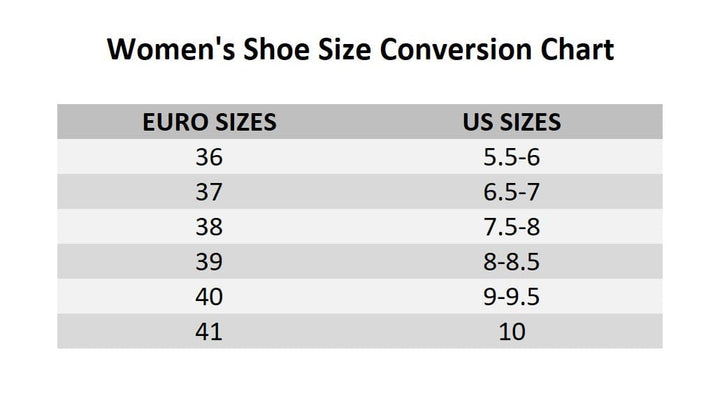Select the US SIZES column header
Viewport: 720px width, 417px height.
(512, 122)
